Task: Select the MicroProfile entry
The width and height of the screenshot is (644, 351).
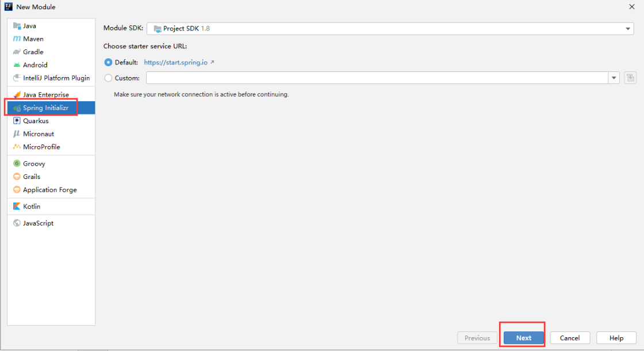Action: (x=51, y=147)
